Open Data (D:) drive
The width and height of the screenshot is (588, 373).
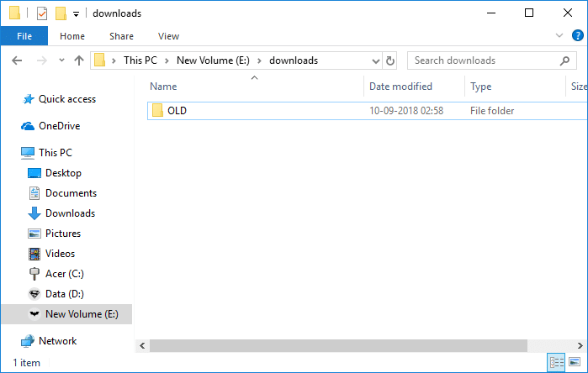(65, 294)
